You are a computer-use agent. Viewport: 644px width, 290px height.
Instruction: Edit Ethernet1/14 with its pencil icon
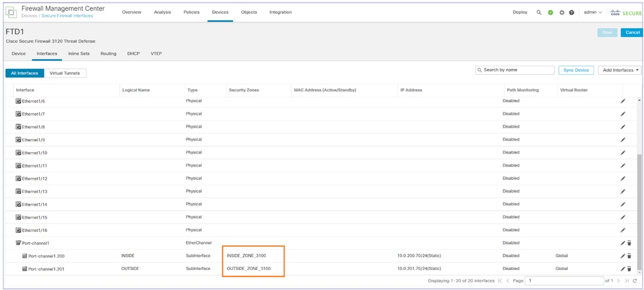(623, 204)
